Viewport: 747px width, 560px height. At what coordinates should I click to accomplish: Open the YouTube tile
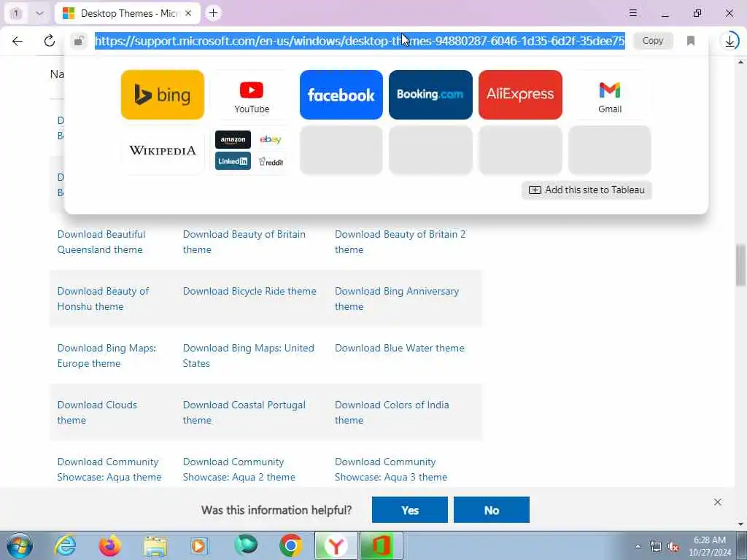coord(252,95)
